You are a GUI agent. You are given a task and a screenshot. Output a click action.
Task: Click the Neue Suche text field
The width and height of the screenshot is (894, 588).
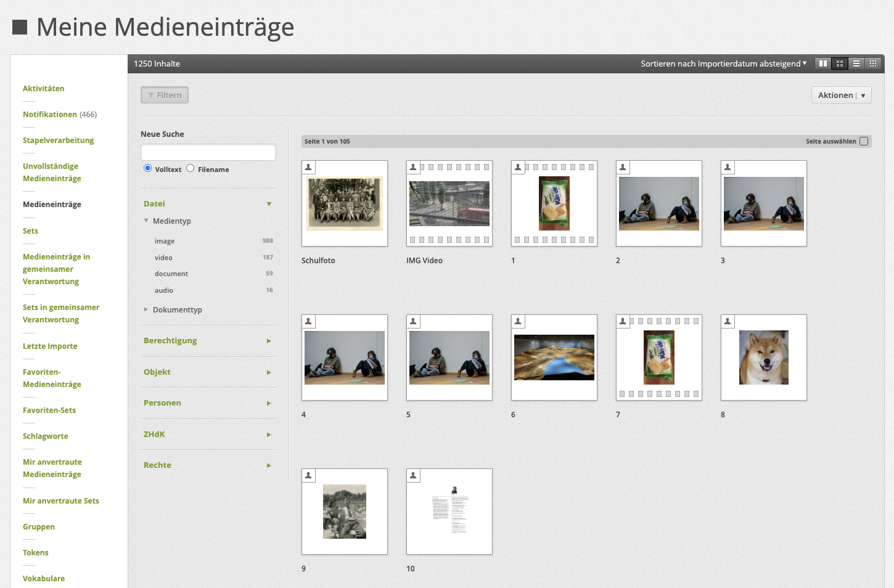coord(208,152)
